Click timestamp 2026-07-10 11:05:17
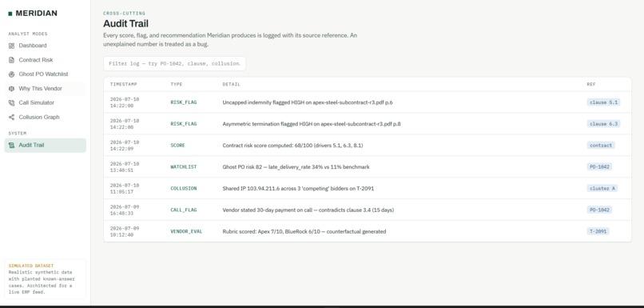This screenshot has height=308, width=644. 125,188
